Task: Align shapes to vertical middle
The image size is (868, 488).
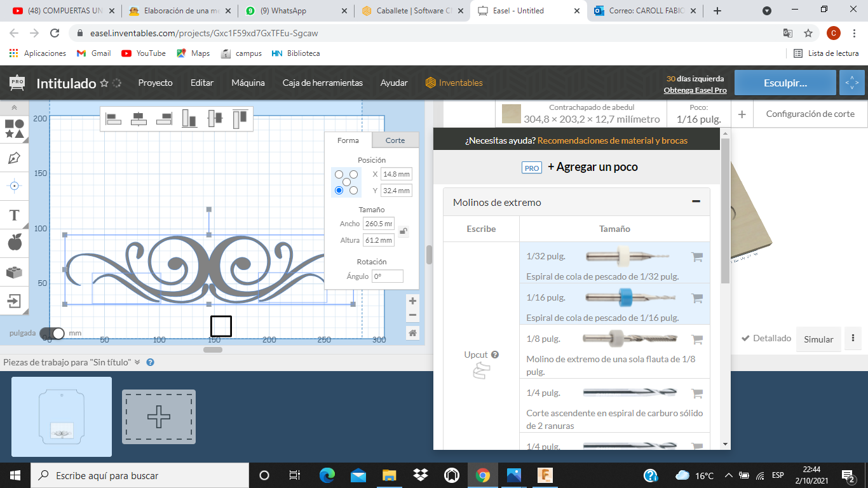Action: [215, 118]
